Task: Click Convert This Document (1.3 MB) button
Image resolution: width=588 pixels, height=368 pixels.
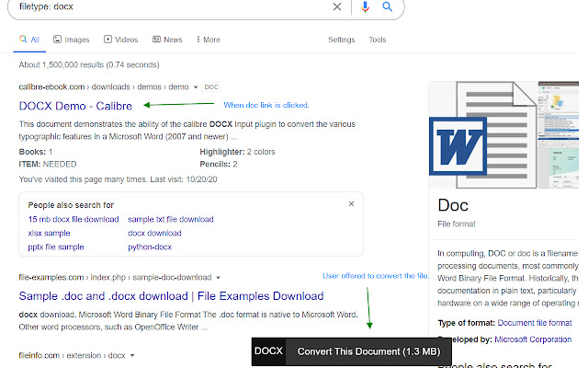Action: click(x=368, y=351)
